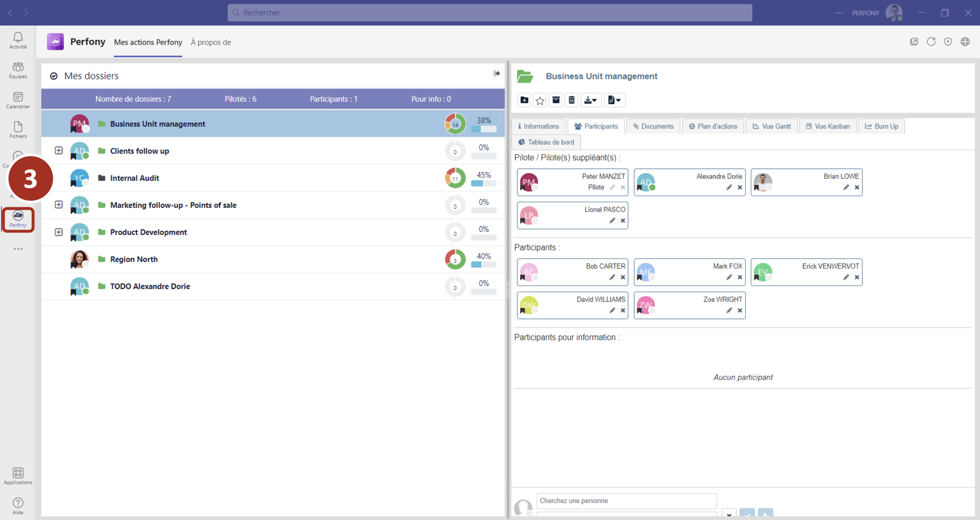
Task: Open the Plan d'actions tab
Action: coord(713,126)
